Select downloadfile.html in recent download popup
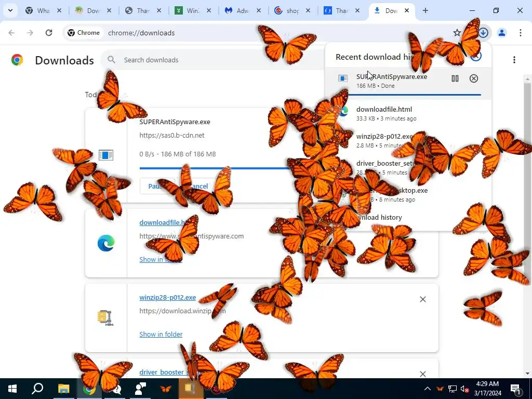Screen dimensions: 532x399 point(408,114)
